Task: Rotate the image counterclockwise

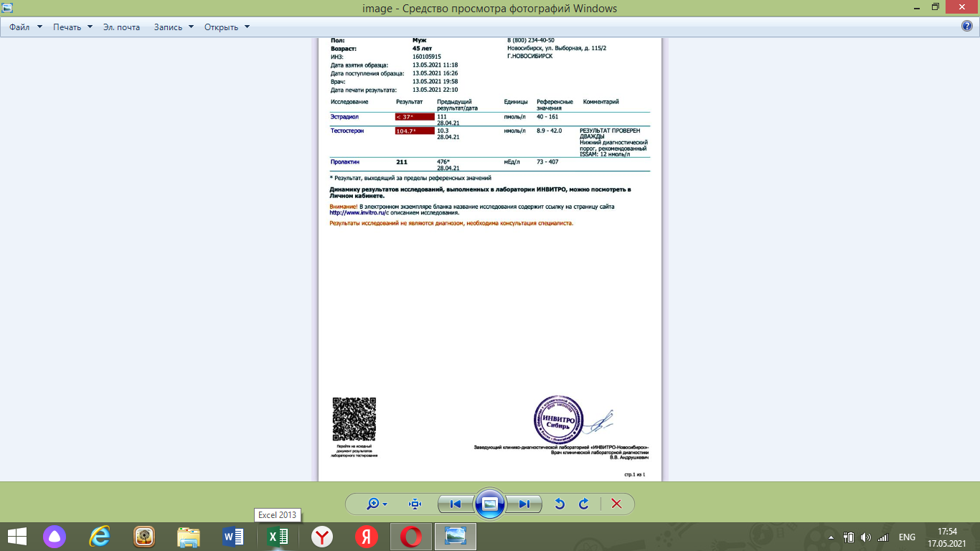Action: 560,504
